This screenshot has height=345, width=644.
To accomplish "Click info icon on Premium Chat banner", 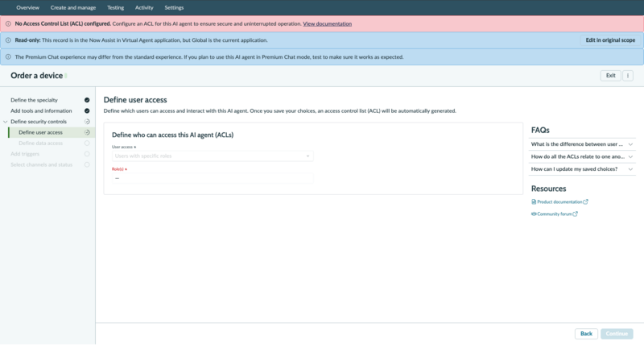I will [x=8, y=57].
